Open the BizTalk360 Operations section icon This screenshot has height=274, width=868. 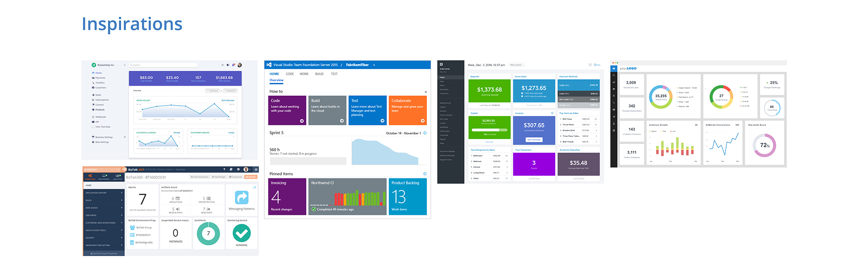[90, 176]
